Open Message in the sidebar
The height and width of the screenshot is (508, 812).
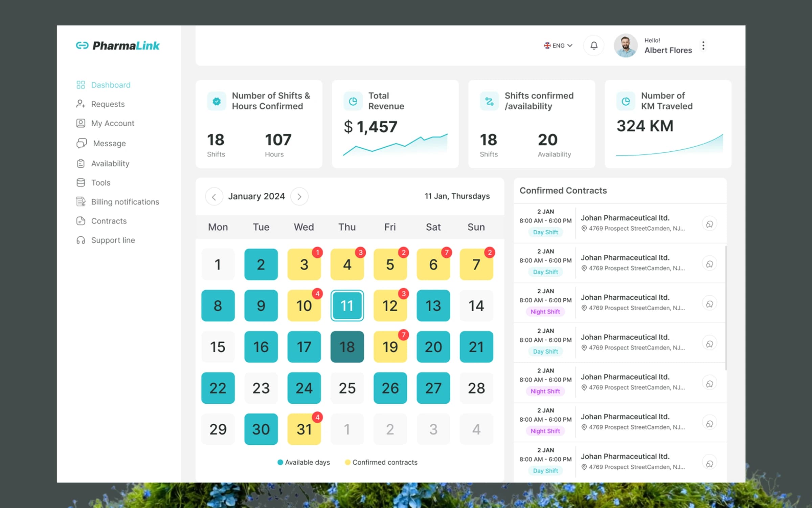[x=101, y=143]
